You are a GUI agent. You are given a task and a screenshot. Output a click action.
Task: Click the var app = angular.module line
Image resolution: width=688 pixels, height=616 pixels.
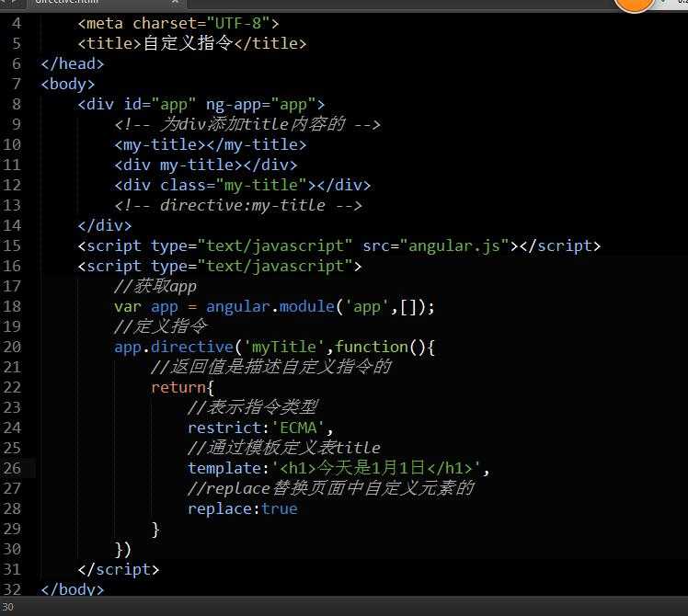click(274, 306)
